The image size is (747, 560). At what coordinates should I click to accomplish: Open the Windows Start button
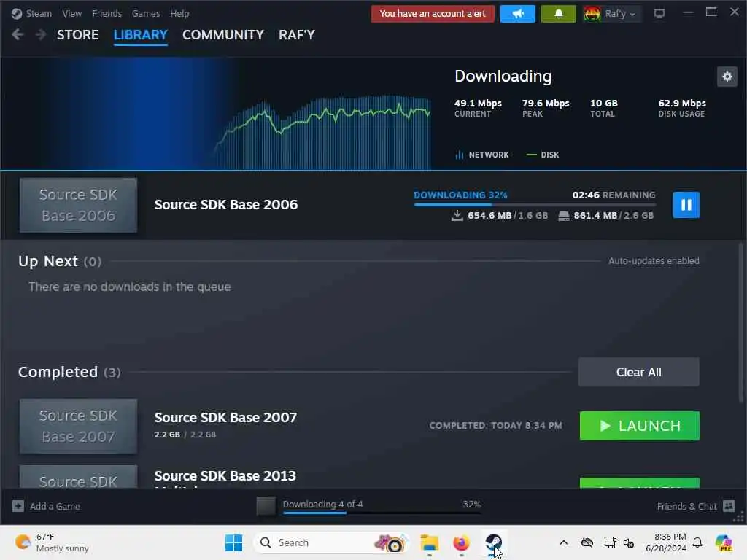point(233,542)
